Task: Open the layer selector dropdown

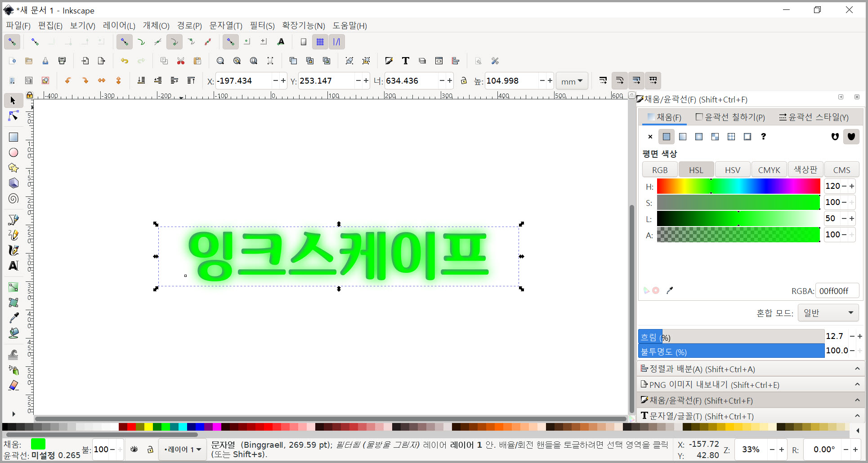Action: (183, 449)
